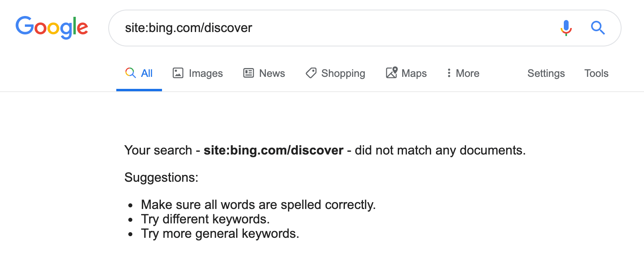Select the Images tab icon
This screenshot has height=257, width=644.
tap(178, 73)
